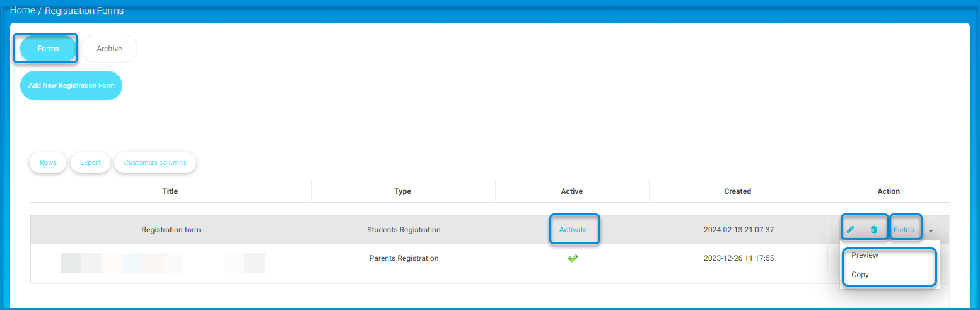This screenshot has height=310, width=980.
Task: Activate the Students Registration form
Action: (573, 230)
